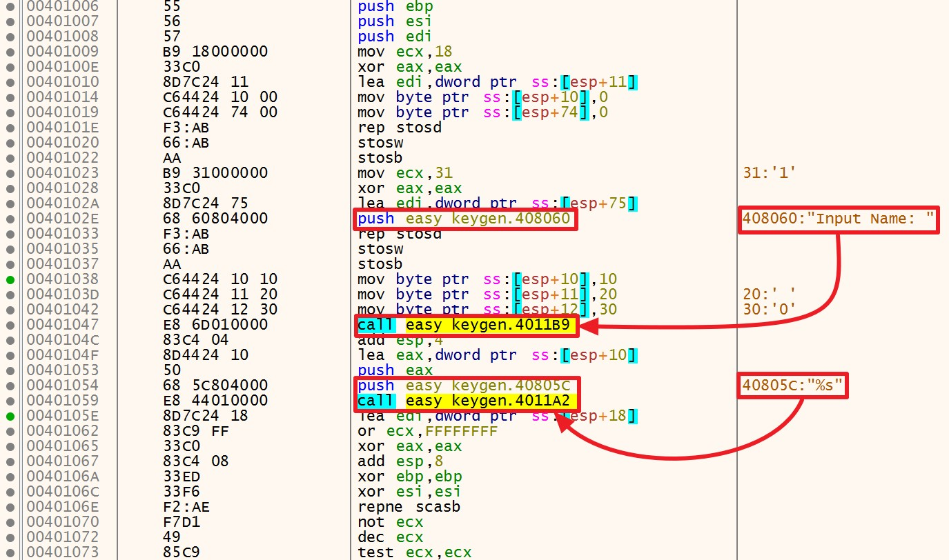Image resolution: width=949 pixels, height=560 pixels.
Task: Select instruction dec ecx
Action: [x=391, y=537]
